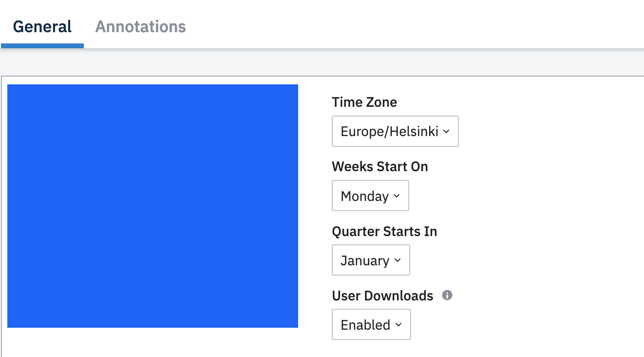Click the solid blue image block

(152, 206)
